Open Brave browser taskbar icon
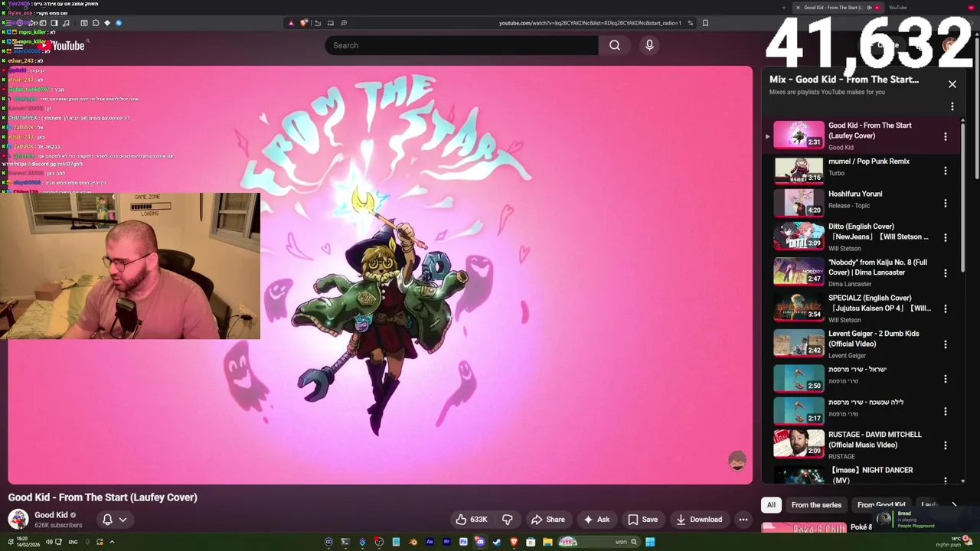Image resolution: width=980 pixels, height=551 pixels. [514, 542]
